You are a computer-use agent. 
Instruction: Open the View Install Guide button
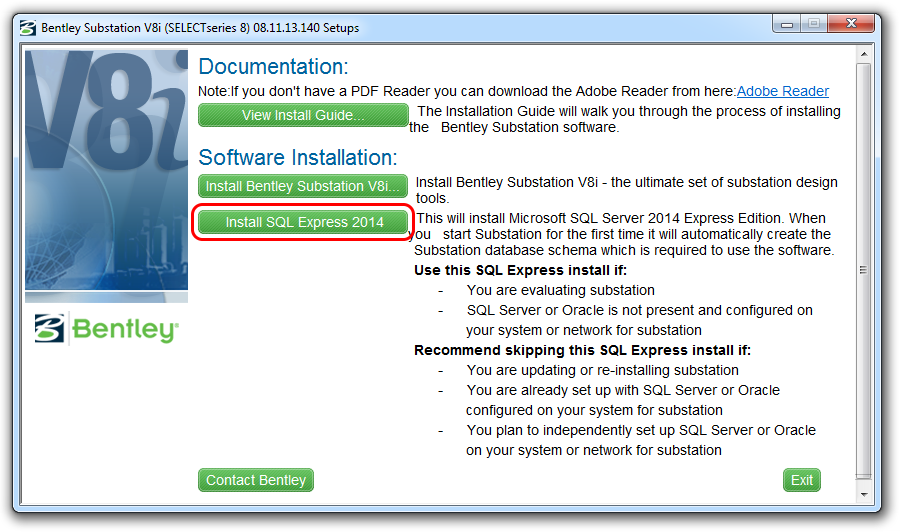point(303,115)
